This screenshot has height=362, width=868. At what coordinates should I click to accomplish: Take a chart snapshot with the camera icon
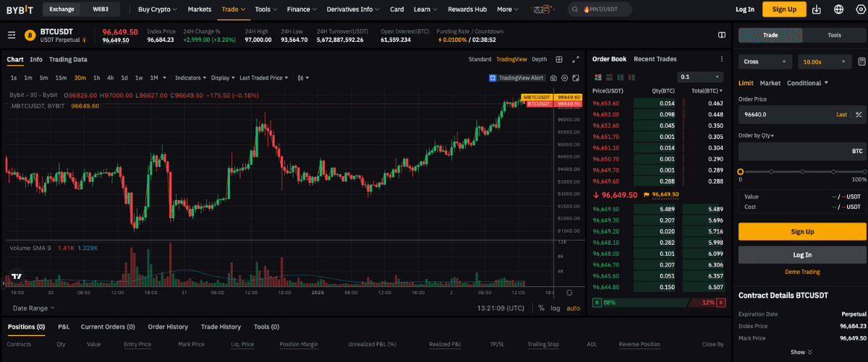point(553,77)
